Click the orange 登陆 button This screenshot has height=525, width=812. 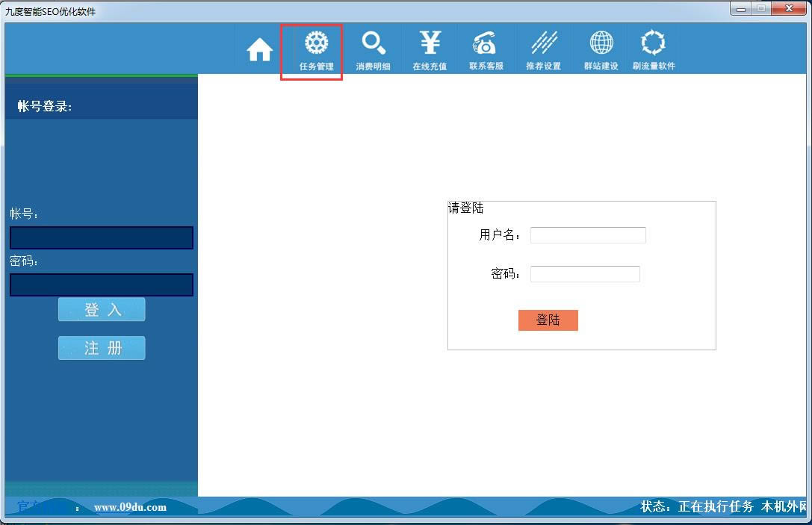pos(548,320)
